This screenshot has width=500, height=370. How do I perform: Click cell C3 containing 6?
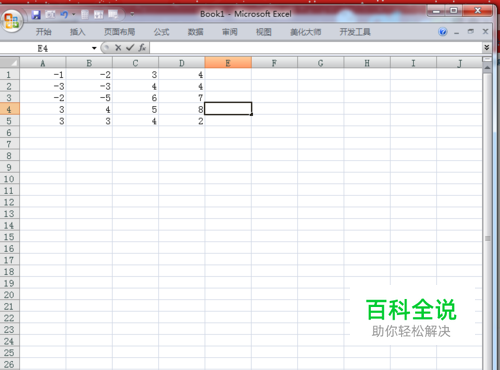[135, 98]
